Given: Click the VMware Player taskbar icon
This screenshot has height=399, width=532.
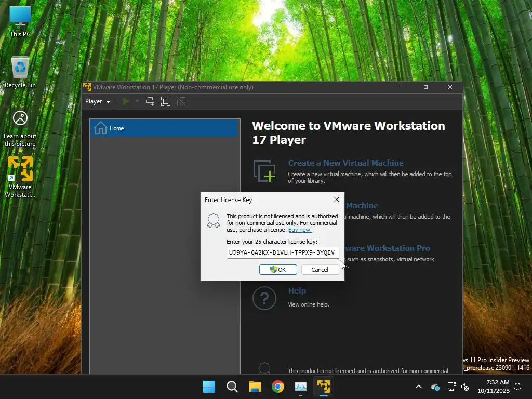Looking at the screenshot, I should click(x=324, y=387).
